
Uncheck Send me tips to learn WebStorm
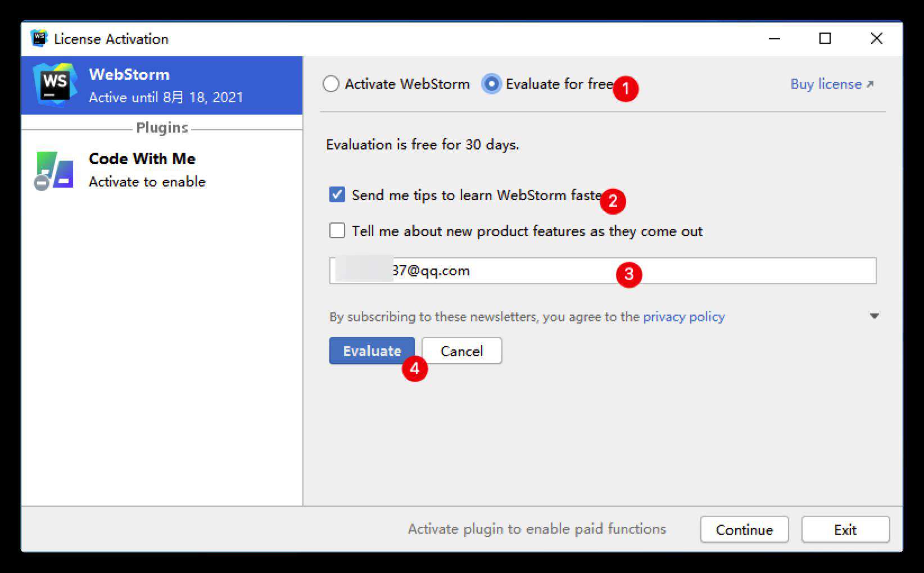(x=337, y=195)
